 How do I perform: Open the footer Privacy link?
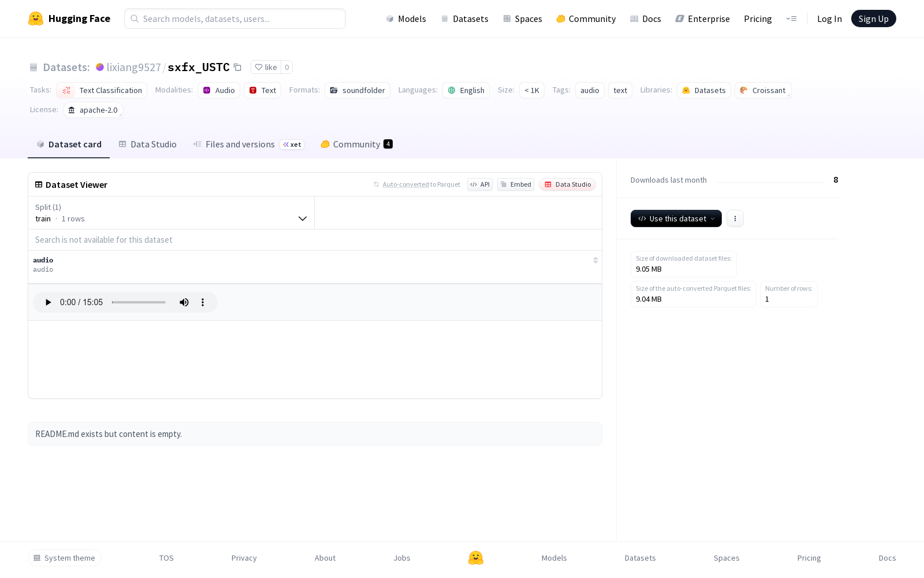pos(244,558)
